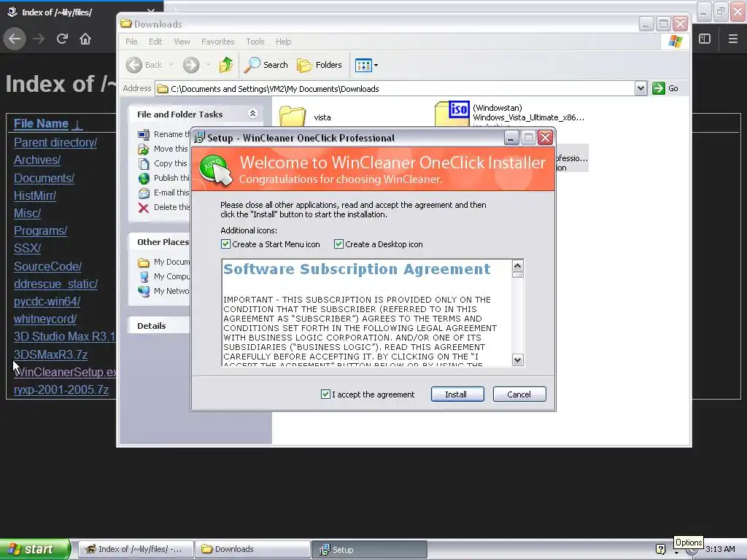Sort listing by File Name link

coord(41,124)
